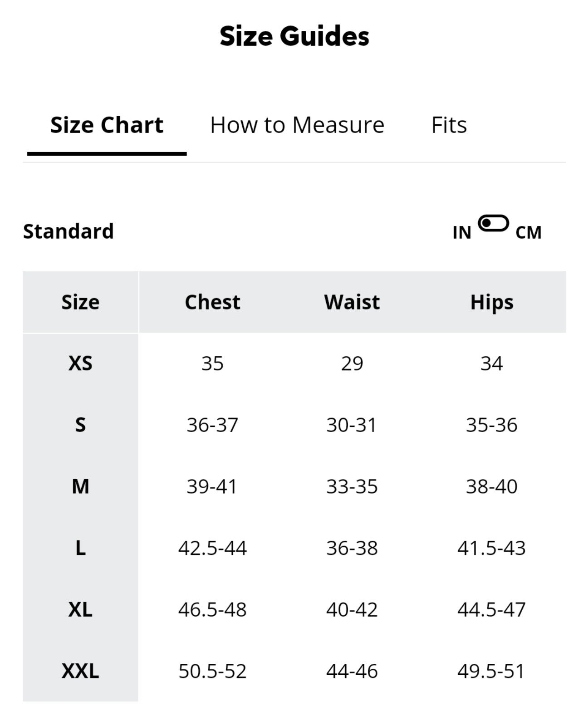Viewport: 588px width, 726px height.
Task: Select the M size row label
Action: click(80, 486)
